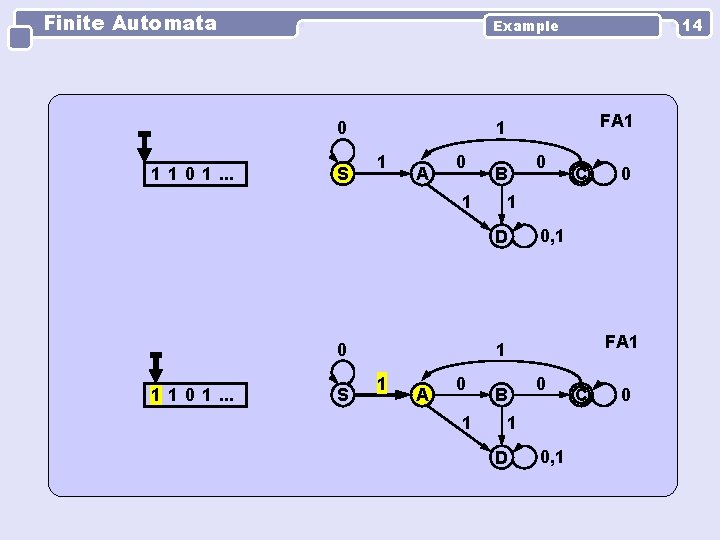Viewport: 720px width, 540px height.
Task: Select state A in upper FA1 diagram
Action: coord(422,174)
